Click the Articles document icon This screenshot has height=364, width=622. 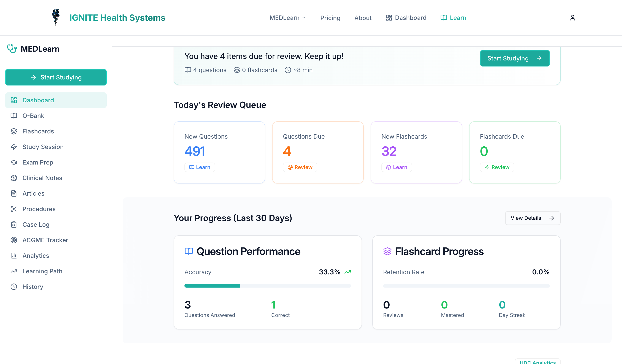pos(14,193)
